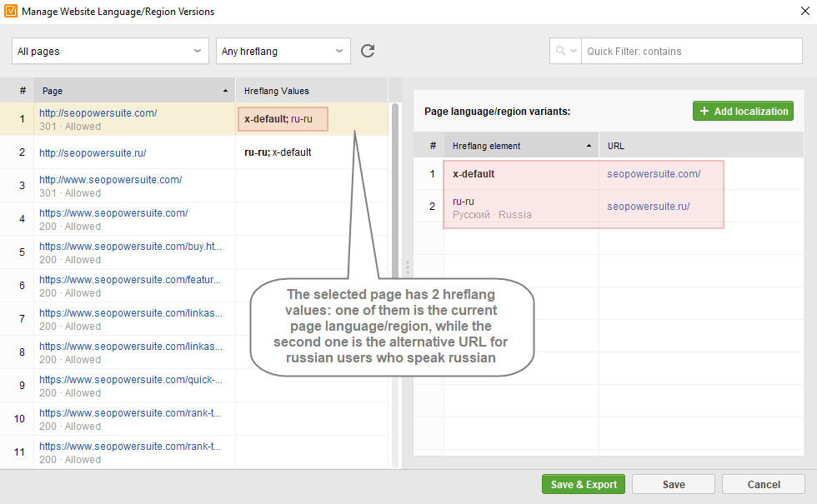The height and width of the screenshot is (504, 817).
Task: Select the seopowersuite.com/buy.ht... page row
Action: pyautogui.click(x=193, y=252)
